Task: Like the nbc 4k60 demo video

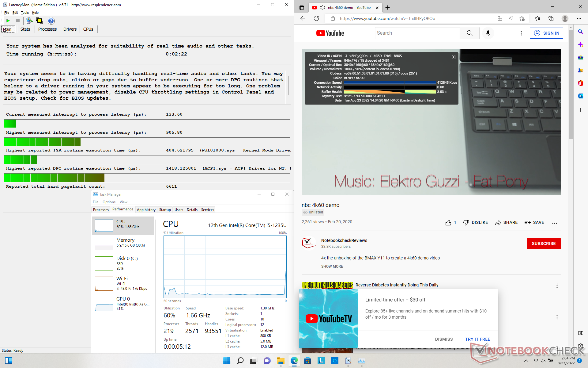Action: pyautogui.click(x=448, y=223)
